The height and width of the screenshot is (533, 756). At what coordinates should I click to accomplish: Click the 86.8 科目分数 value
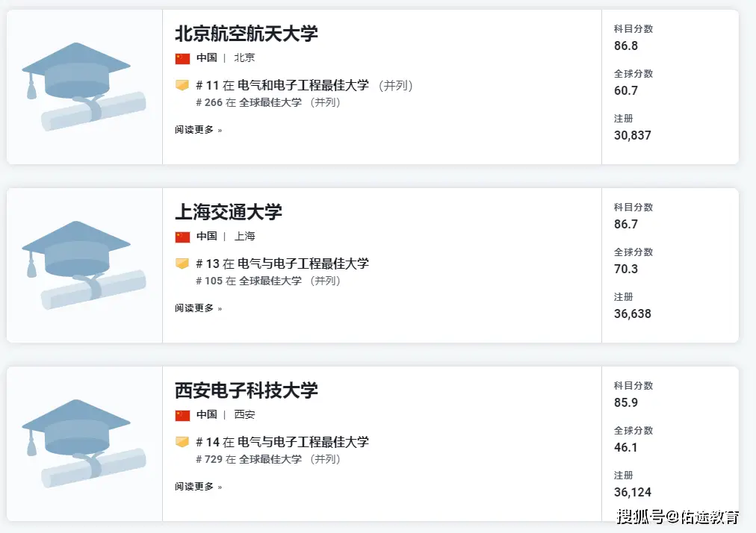[x=626, y=46]
